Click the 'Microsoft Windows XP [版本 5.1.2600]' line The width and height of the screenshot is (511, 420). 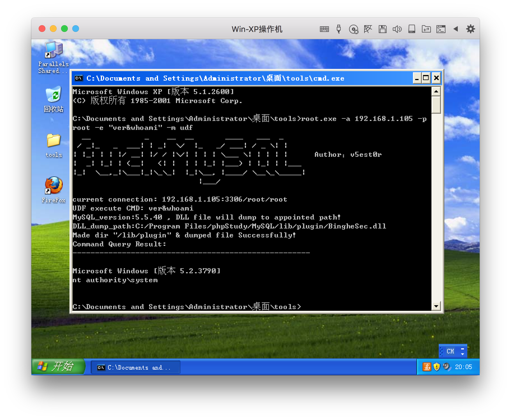pos(153,92)
